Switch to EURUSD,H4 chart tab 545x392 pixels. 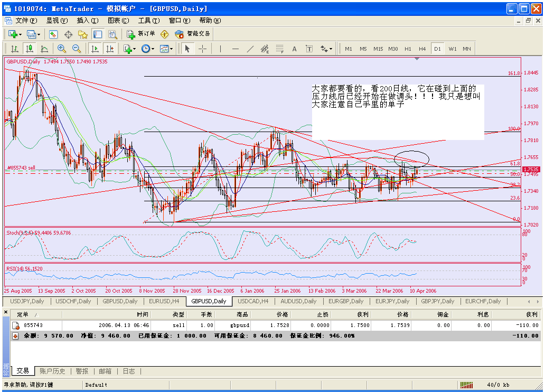164,301
